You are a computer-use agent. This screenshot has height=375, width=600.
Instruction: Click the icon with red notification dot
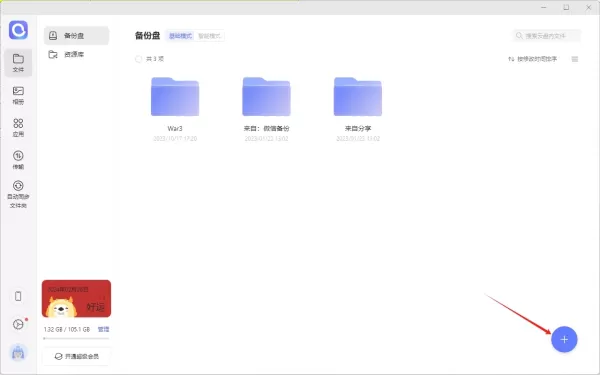18,324
